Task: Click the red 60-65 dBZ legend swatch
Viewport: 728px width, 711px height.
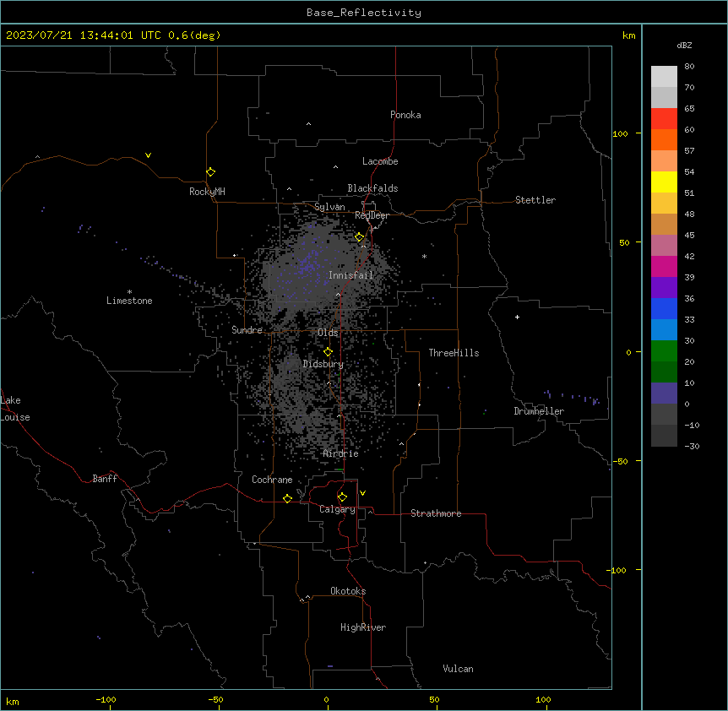Action: (x=664, y=118)
